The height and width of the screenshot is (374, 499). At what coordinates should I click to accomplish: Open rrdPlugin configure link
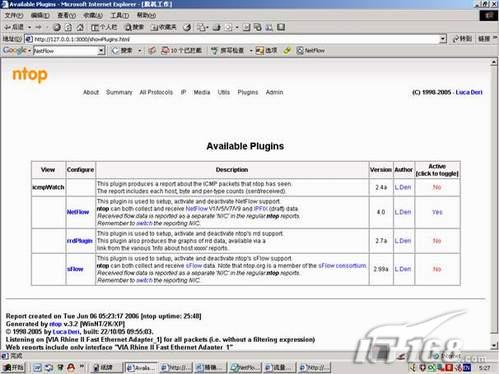80,241
